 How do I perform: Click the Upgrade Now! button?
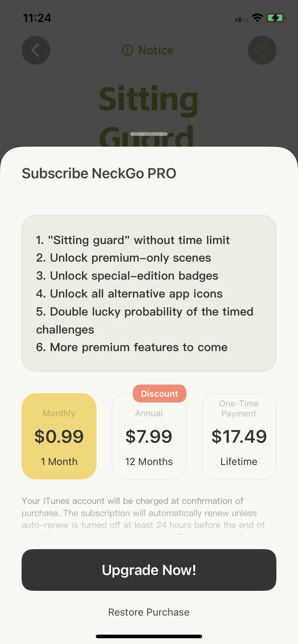pyautogui.click(x=149, y=570)
